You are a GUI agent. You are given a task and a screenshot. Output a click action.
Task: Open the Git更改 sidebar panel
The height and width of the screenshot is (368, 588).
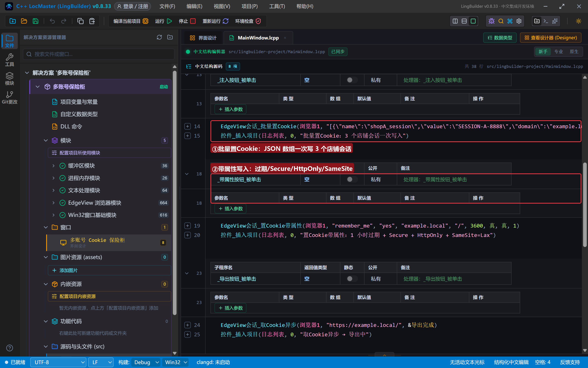tap(9, 97)
